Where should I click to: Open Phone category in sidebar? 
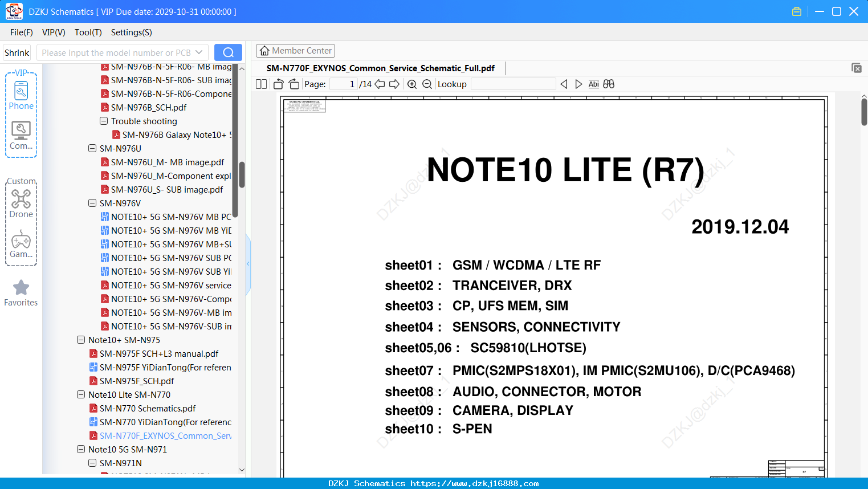pyautogui.click(x=21, y=95)
